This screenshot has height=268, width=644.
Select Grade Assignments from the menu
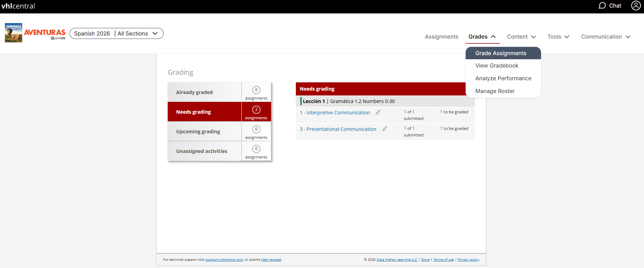(x=503, y=53)
